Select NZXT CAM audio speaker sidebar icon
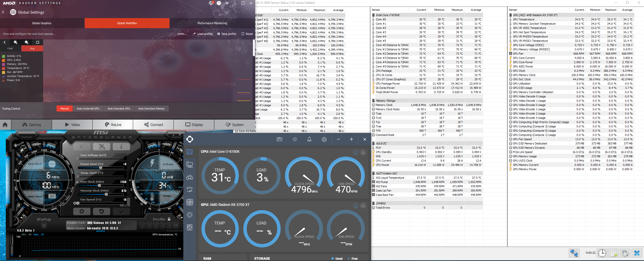The image size is (644, 261). tap(190, 227)
